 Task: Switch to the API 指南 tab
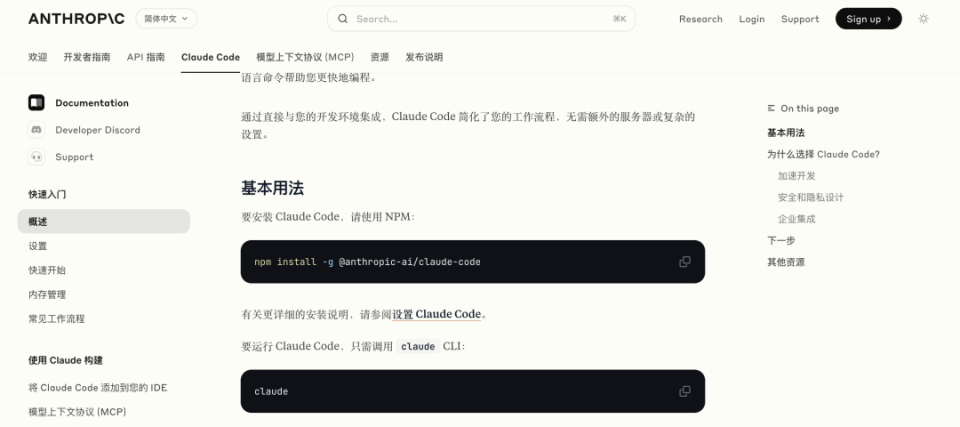click(x=146, y=57)
